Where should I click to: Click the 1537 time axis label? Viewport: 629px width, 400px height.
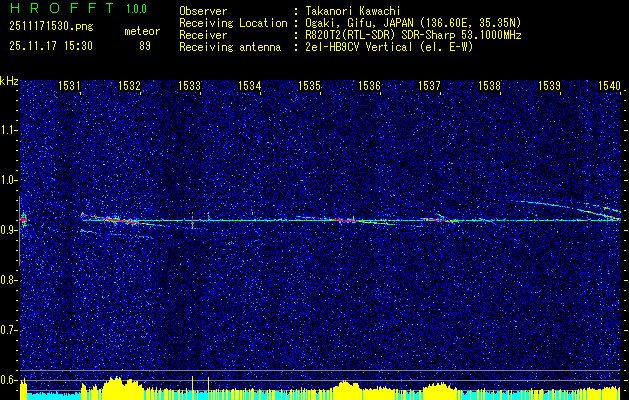point(430,87)
